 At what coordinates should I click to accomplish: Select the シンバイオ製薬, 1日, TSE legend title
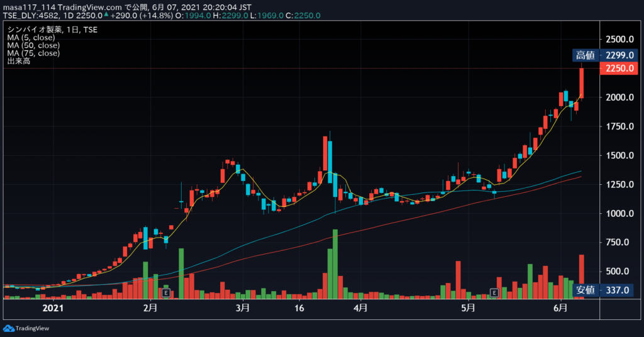click(53, 30)
